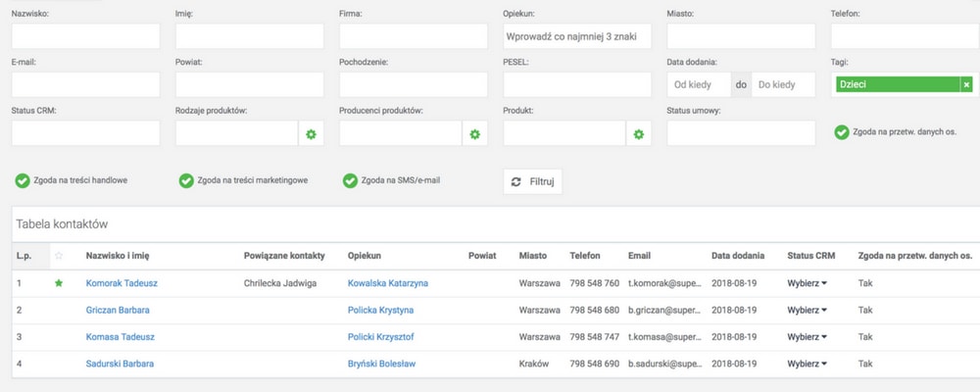
Task: Apply filters with the Filtruj button
Action: 532,182
